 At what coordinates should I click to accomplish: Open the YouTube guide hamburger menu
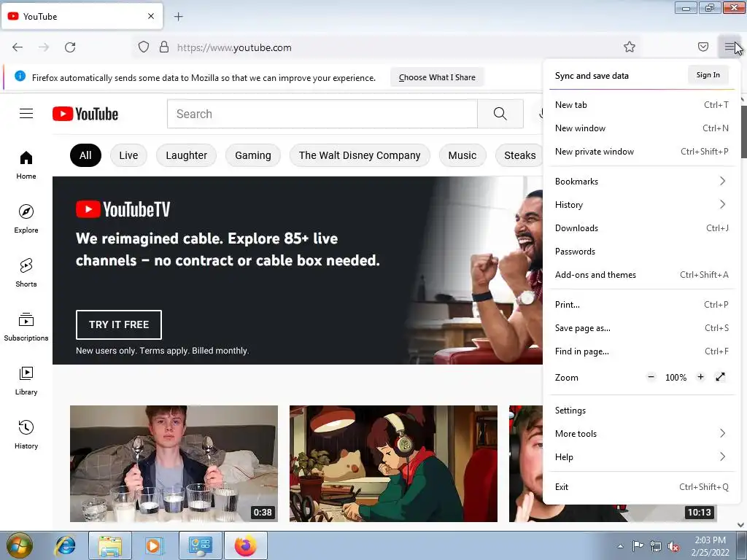coord(26,113)
